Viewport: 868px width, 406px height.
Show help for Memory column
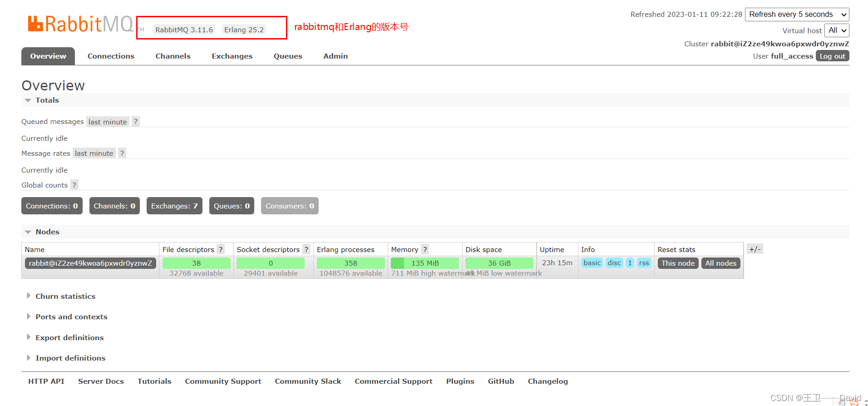425,249
